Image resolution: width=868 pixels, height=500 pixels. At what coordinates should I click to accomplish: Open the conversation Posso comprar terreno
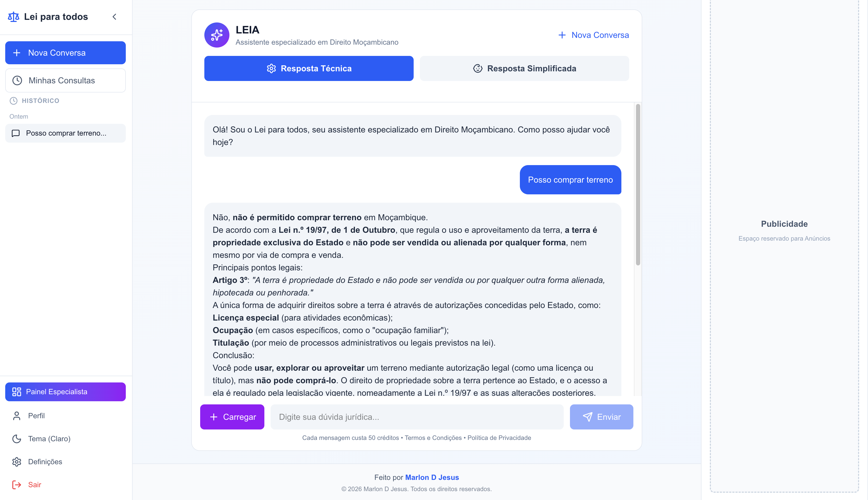pos(65,133)
